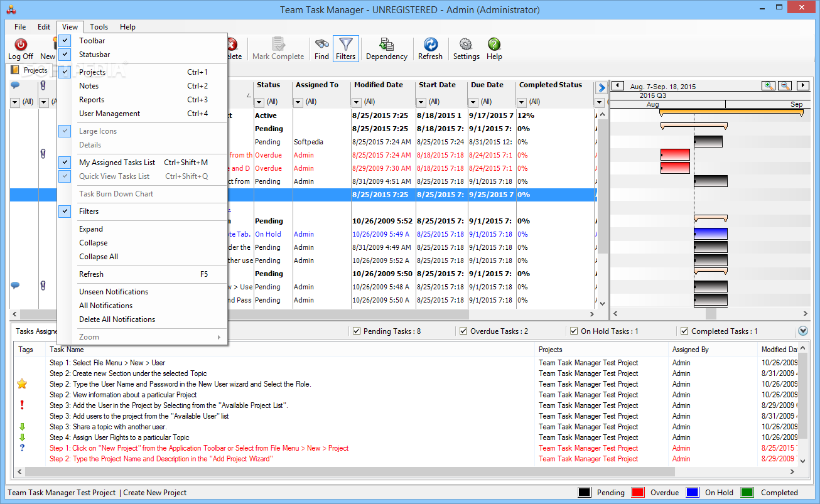Open the comment column filter dropdown

click(x=15, y=102)
